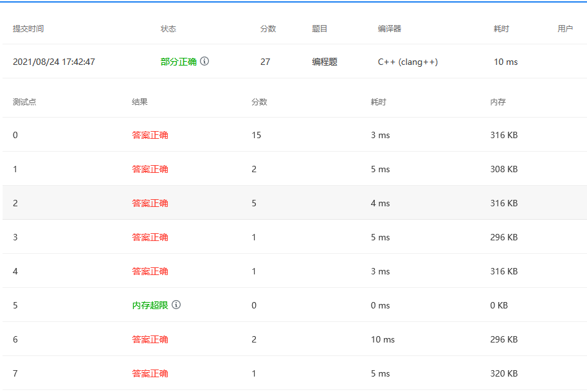Select submission time 2021/08/24 17:42:47

pyautogui.click(x=54, y=62)
